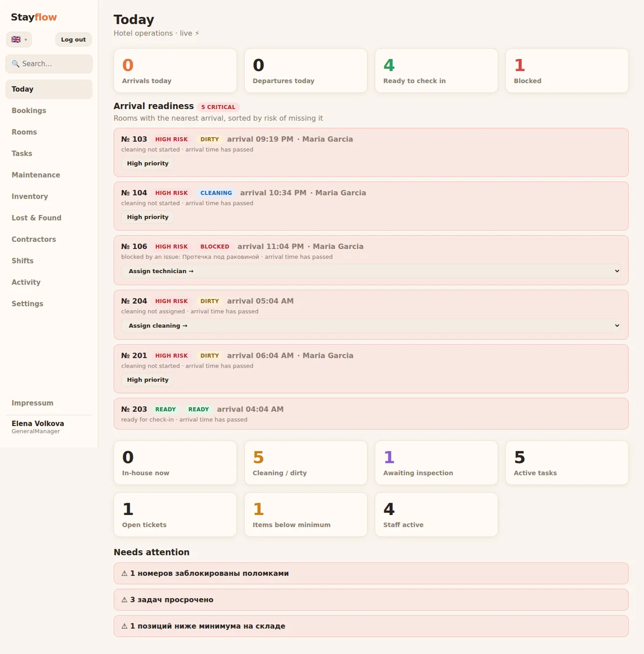Open the Inventory page

coord(49,196)
